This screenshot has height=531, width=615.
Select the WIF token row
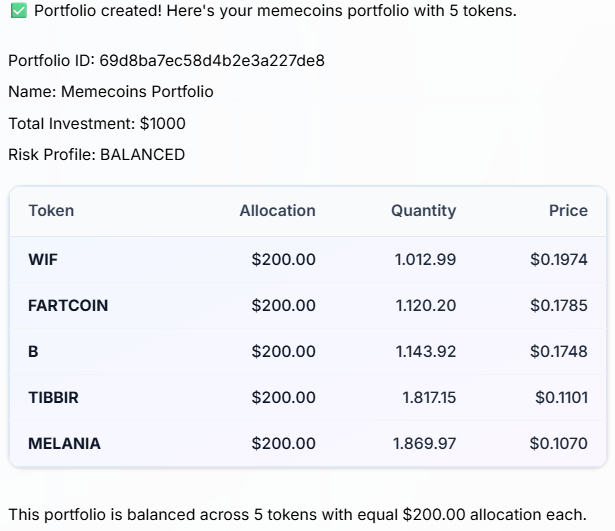tap(308, 259)
